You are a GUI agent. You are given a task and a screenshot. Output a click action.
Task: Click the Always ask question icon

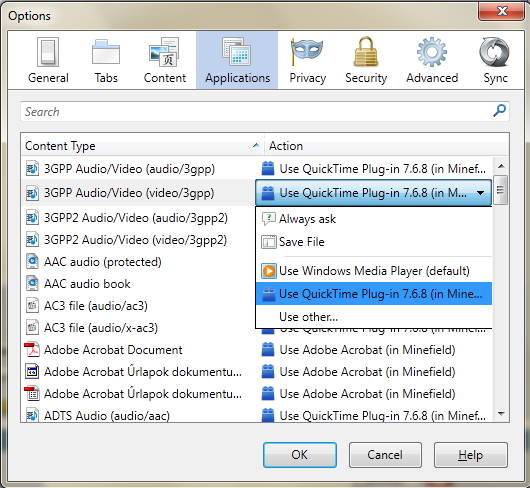coord(269,219)
